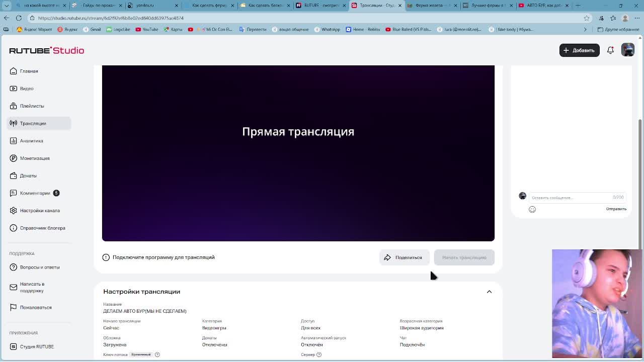Bookmark the page with the star icon

(587, 18)
